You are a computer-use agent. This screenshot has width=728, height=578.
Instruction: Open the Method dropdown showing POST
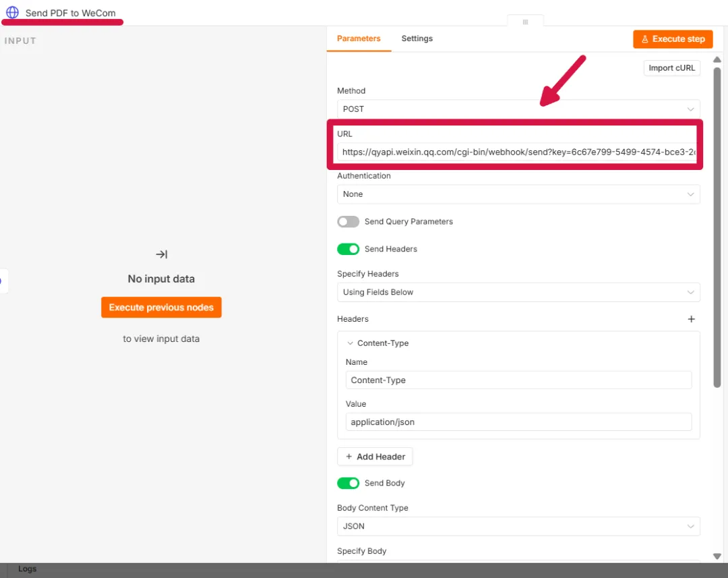point(518,109)
